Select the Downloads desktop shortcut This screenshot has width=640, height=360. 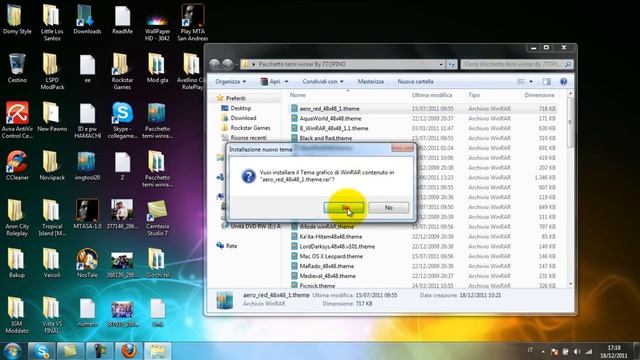pos(87,19)
